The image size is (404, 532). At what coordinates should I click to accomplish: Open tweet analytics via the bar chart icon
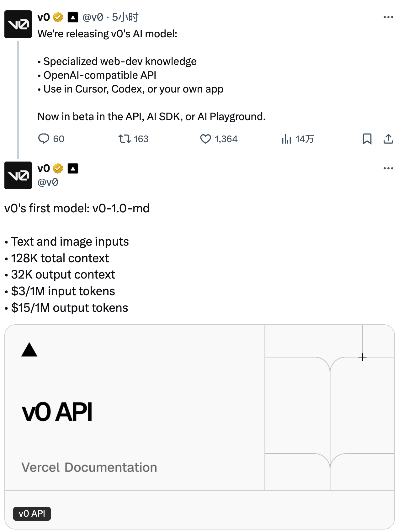point(287,139)
